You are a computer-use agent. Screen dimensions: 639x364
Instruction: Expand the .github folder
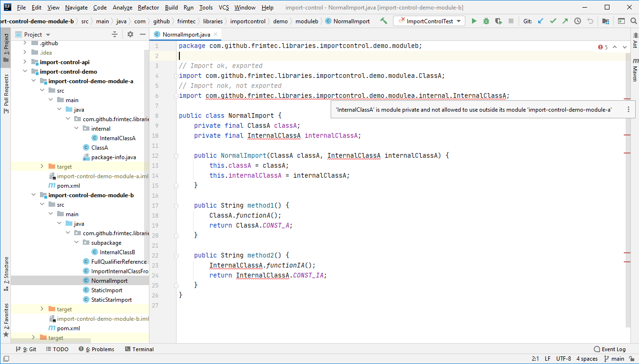(25, 43)
